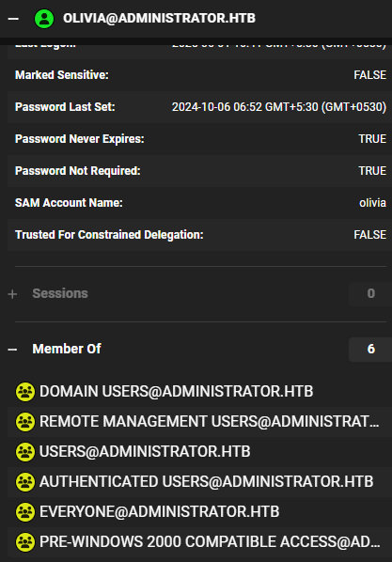Click the PRE-WINDOWS 2000 COMPATIBLE ACCESS group icon
Viewport: 392px width, 562px height.
[x=25, y=542]
